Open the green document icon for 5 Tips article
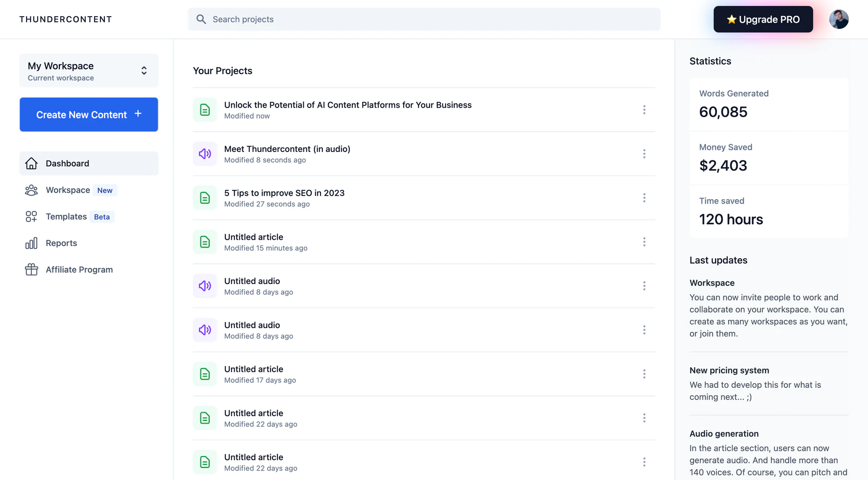868x480 pixels. click(x=205, y=198)
